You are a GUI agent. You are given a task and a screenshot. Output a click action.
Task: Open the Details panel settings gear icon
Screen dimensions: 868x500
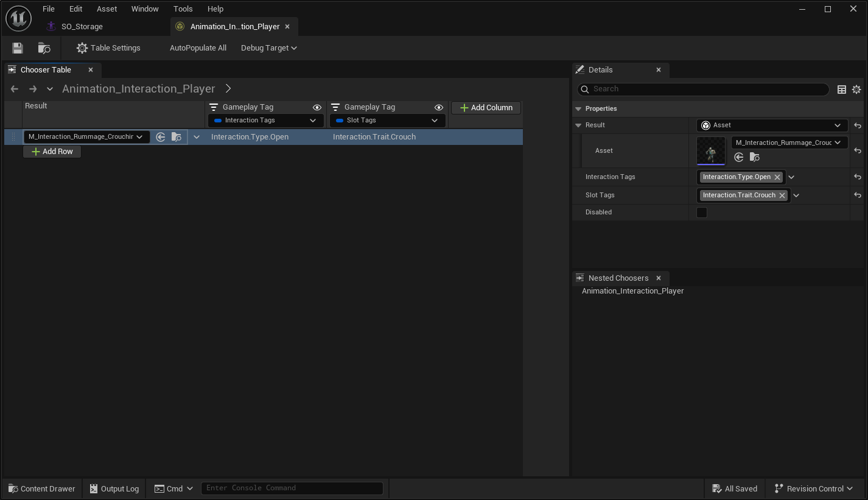click(856, 89)
